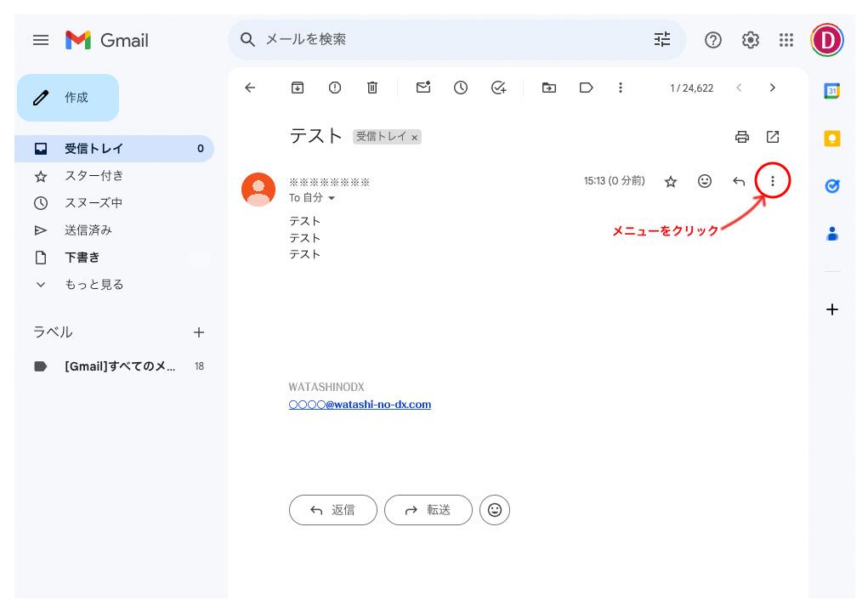The image size is (868, 612).
Task: Toggle the main menu hamburger button
Action: click(x=41, y=40)
